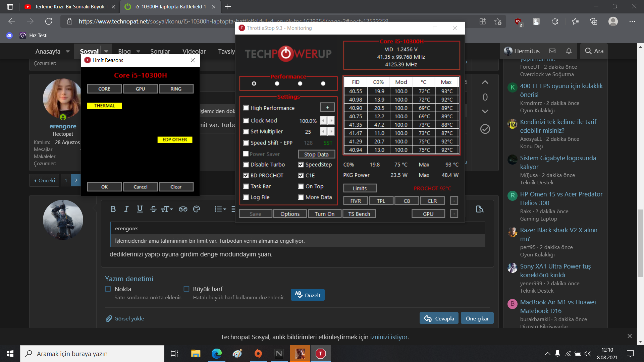This screenshot has height=362, width=644.
Task: Enable the Disable Turbo checkbox
Action: tap(246, 165)
